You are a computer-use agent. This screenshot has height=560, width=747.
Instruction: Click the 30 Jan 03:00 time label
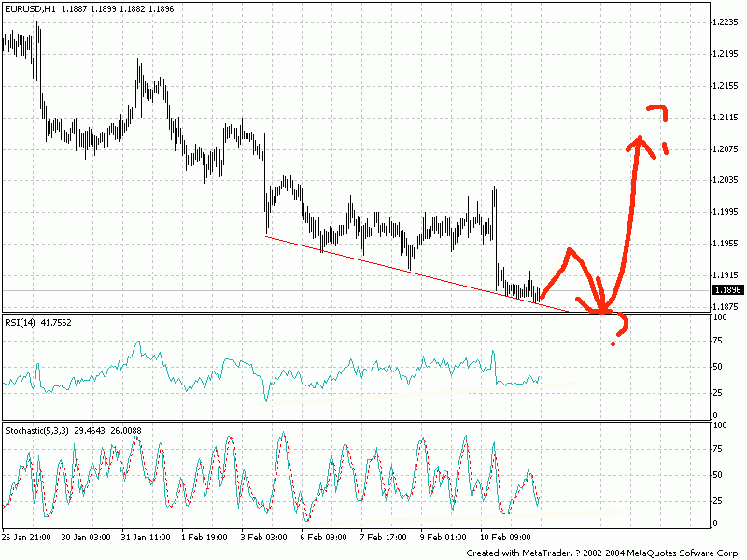click(86, 538)
